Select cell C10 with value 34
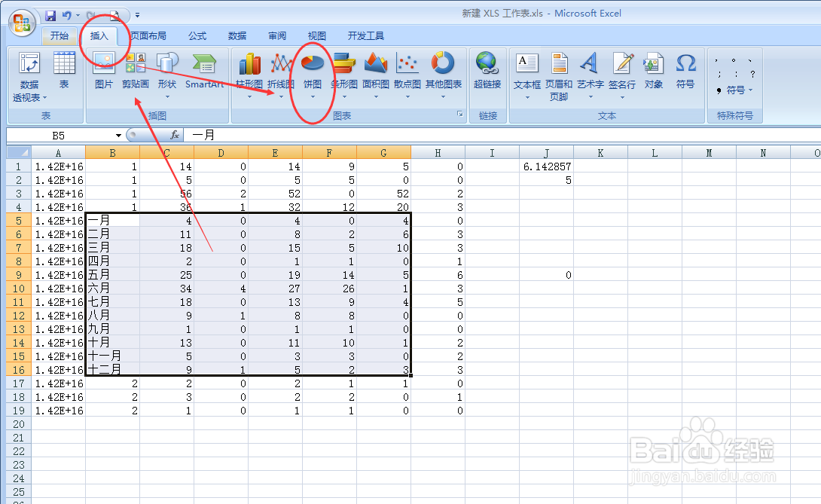Viewport: 821px width, 504px height. tap(167, 289)
